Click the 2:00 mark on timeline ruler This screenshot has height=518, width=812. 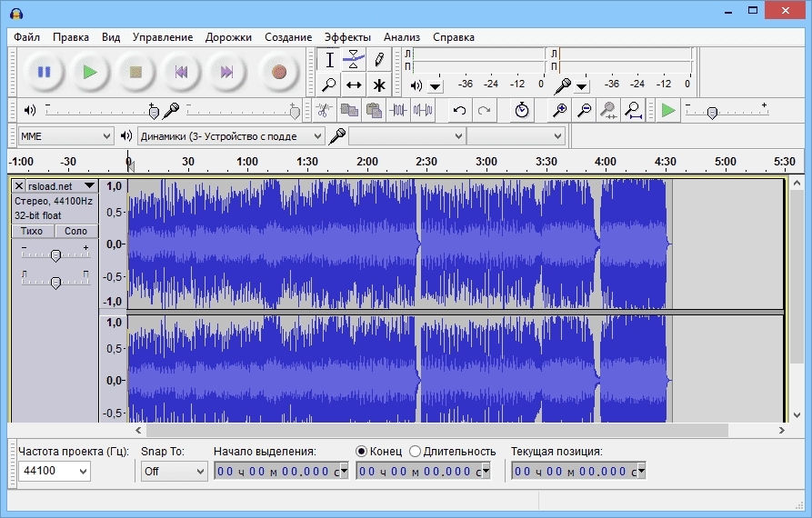tap(367, 162)
